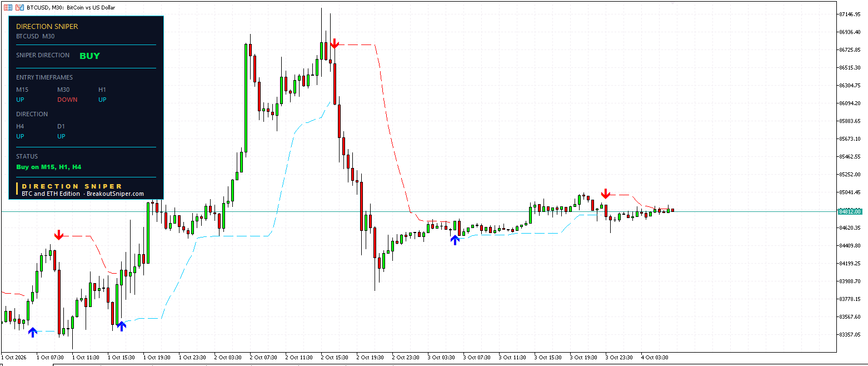
Task: Click the D1 direction label
Action: click(61, 126)
